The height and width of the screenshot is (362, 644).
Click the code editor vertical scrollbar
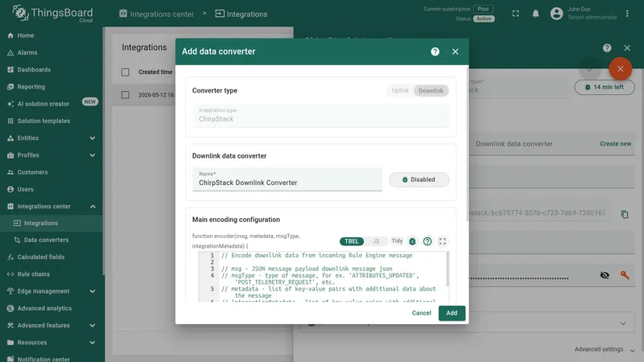click(x=448, y=269)
